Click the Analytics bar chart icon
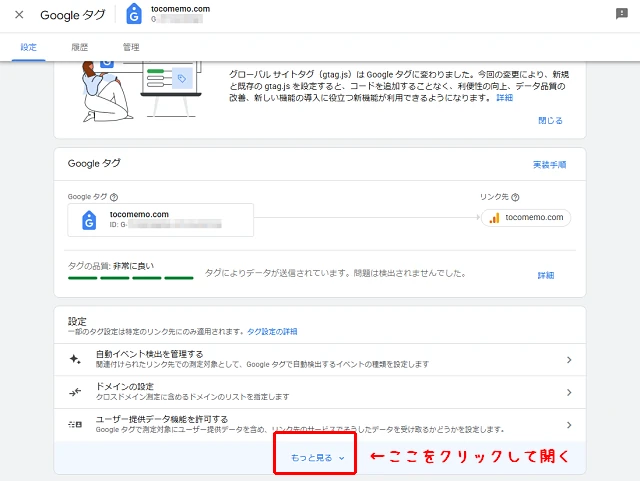The width and height of the screenshot is (640, 481). pyautogui.click(x=494, y=218)
